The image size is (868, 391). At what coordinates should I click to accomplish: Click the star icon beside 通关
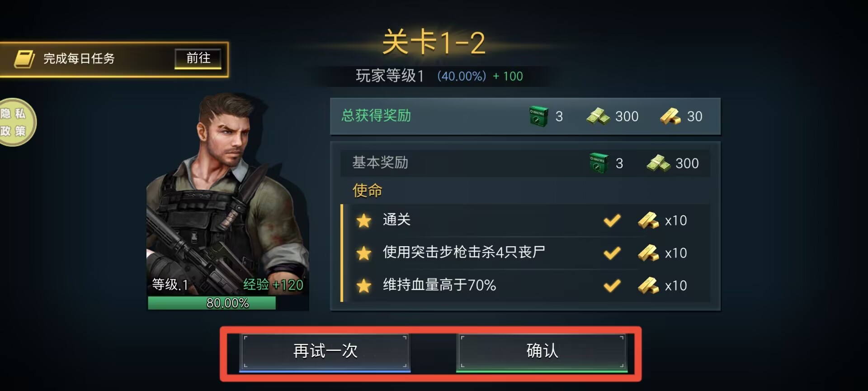363,221
